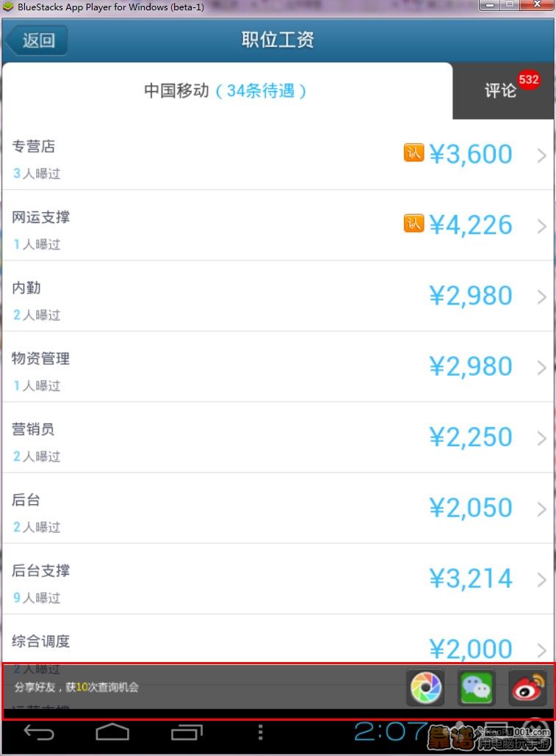Open chevron for 后台支撑 row

pyautogui.click(x=542, y=580)
